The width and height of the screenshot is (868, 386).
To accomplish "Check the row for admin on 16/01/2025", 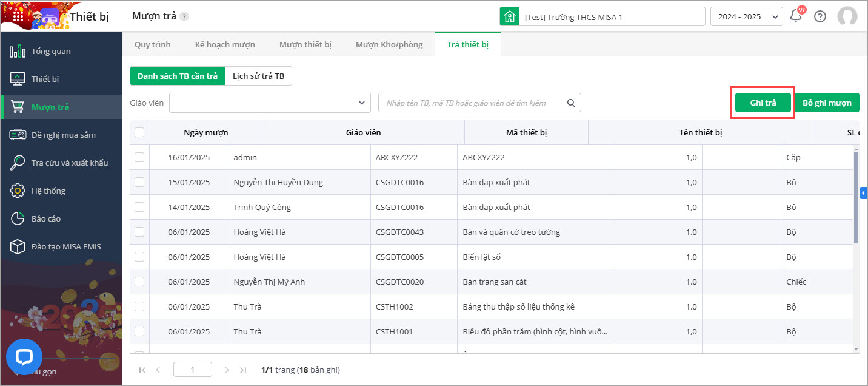I will [x=139, y=157].
